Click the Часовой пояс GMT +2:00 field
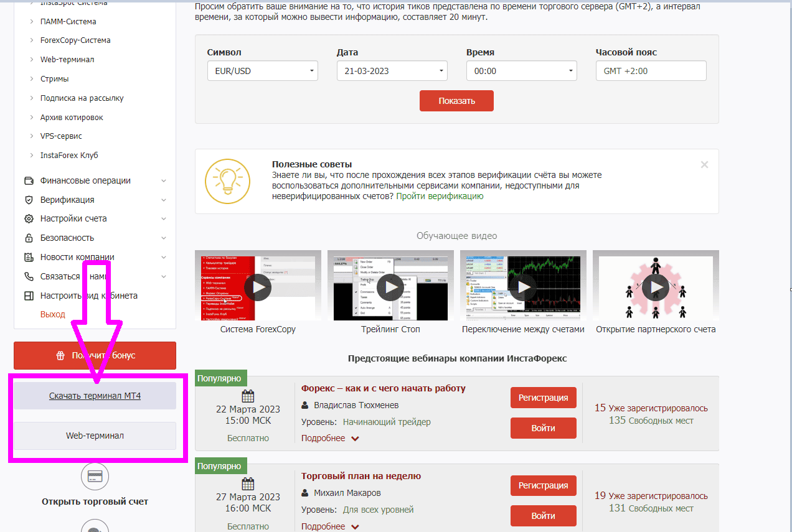The width and height of the screenshot is (792, 532). point(651,71)
